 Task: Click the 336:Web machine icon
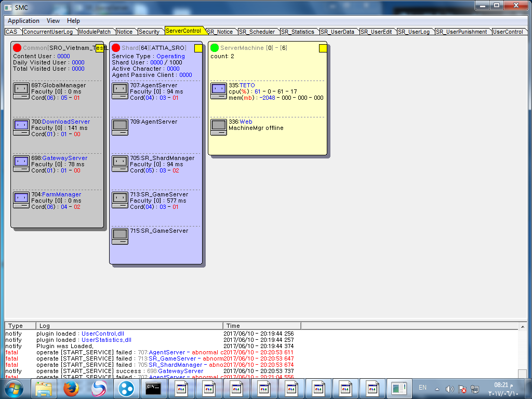coord(219,127)
